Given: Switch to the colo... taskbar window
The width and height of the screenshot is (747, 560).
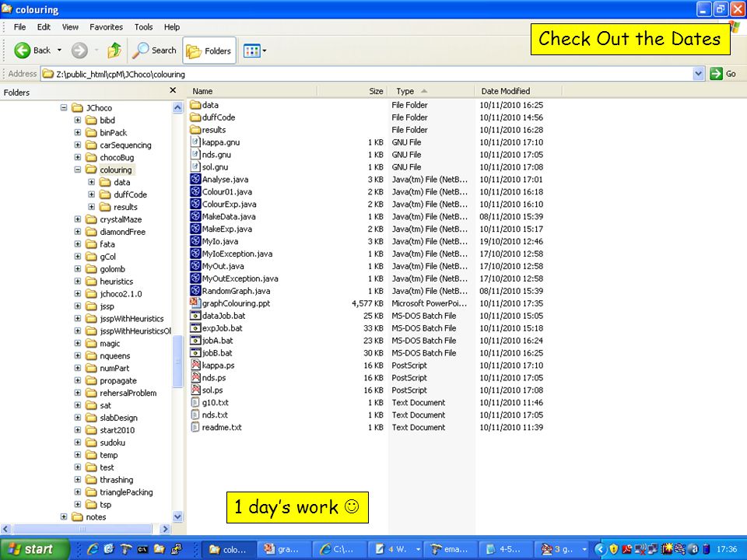Looking at the screenshot, I should coord(229,549).
